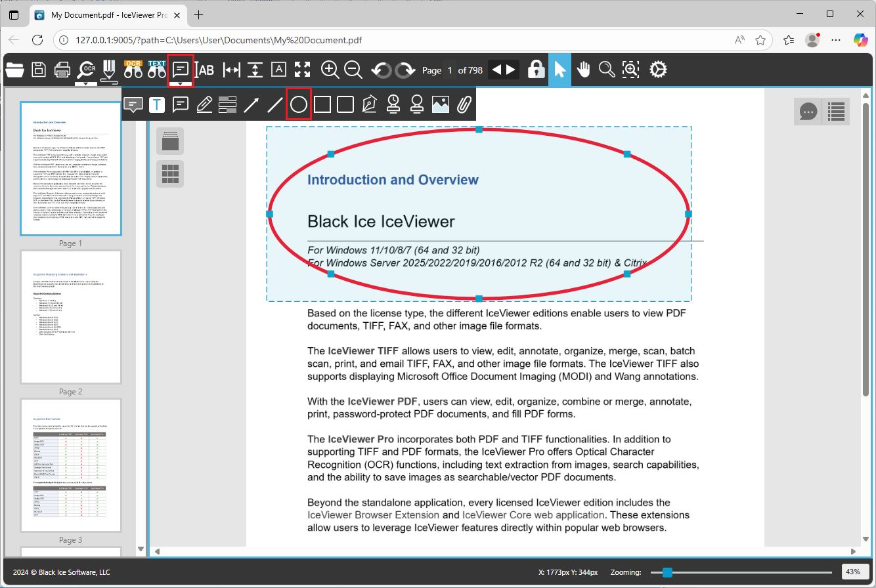Expand the annotations speech-bubble menu

pyautogui.click(x=181, y=71)
